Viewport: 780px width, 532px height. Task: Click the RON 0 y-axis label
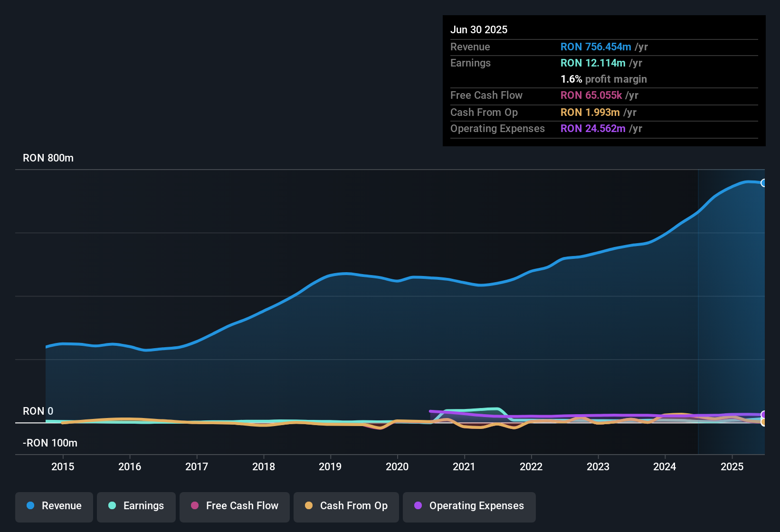[x=38, y=411]
